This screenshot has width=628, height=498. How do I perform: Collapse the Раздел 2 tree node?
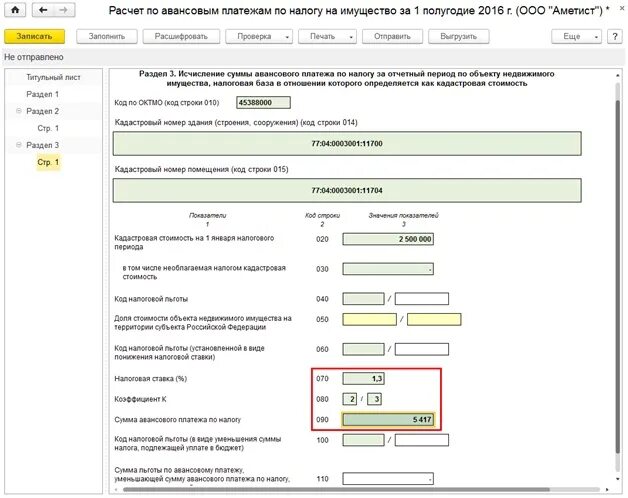[x=18, y=111]
